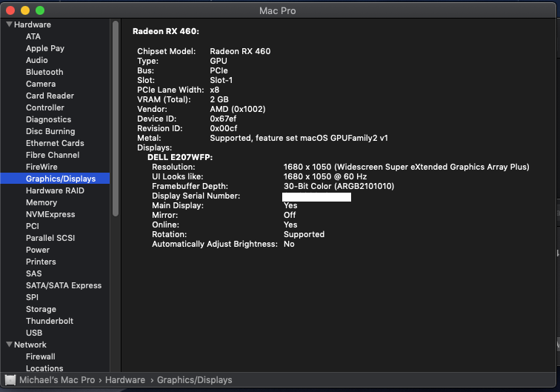
Task: Select Locations under Network
Action: point(44,368)
